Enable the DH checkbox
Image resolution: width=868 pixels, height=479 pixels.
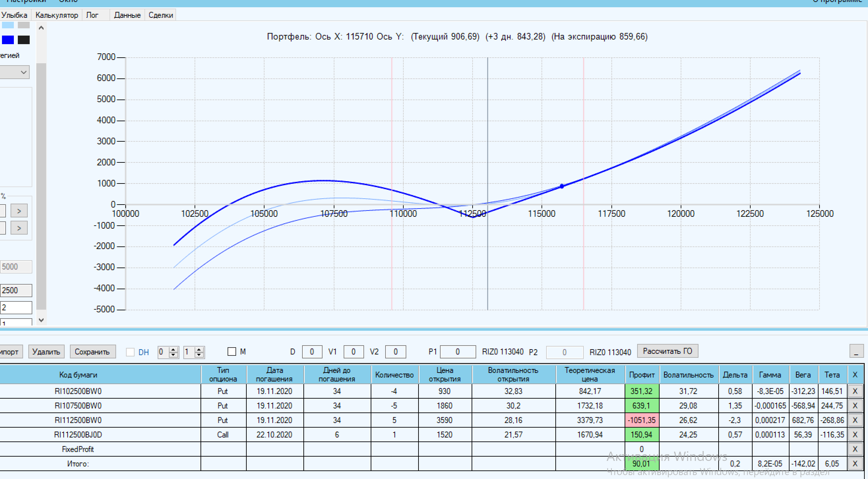(130, 352)
